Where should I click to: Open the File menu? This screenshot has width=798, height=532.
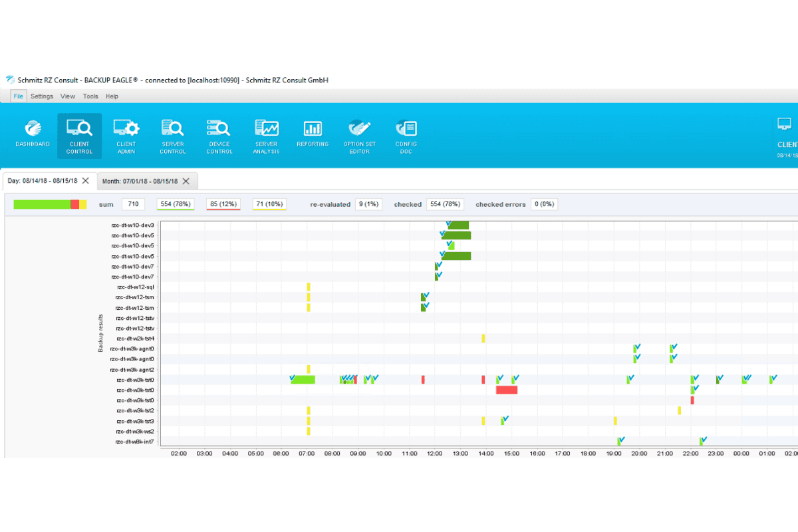coord(18,96)
